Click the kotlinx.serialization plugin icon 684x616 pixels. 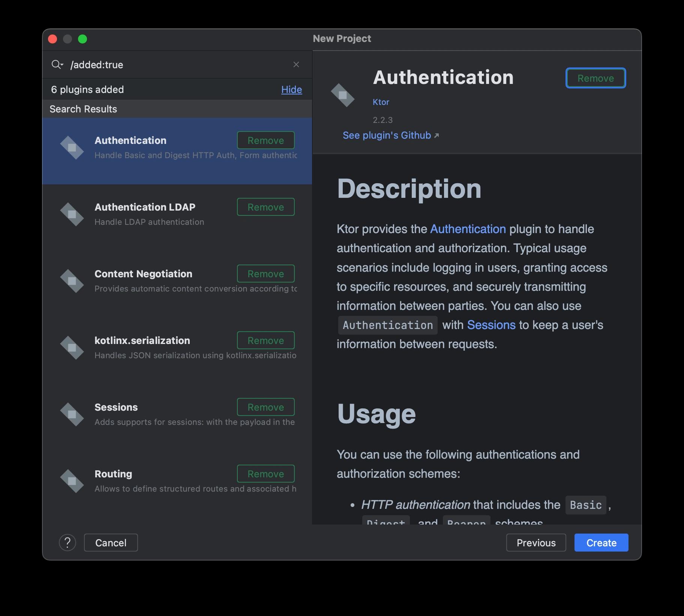point(72,348)
